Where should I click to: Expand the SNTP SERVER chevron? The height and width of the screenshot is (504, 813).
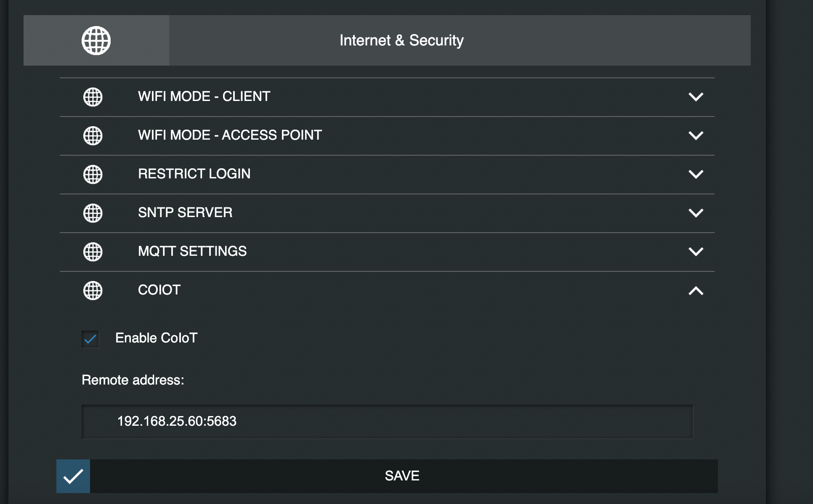(x=696, y=213)
